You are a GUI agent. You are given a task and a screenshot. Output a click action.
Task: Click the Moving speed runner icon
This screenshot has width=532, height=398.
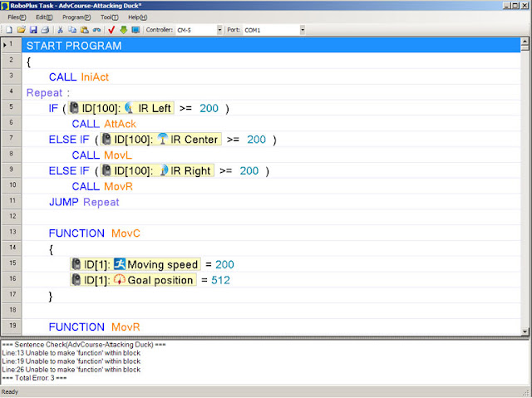(120, 264)
